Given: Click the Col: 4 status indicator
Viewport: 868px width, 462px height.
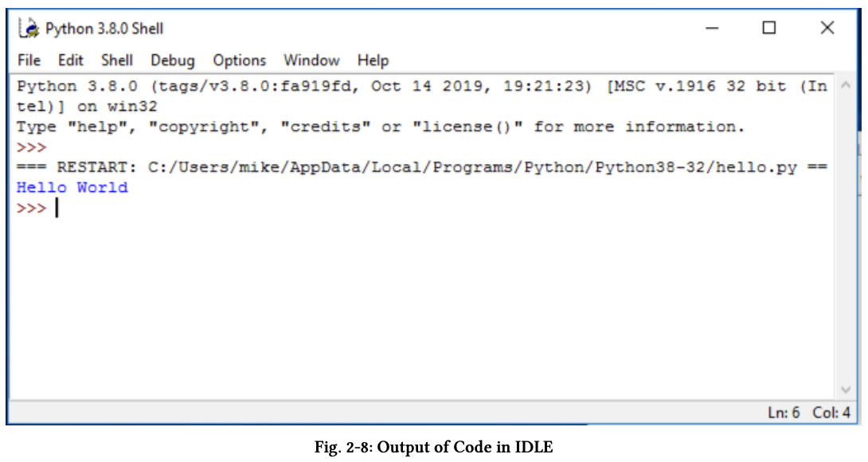Looking at the screenshot, I should click(x=831, y=413).
